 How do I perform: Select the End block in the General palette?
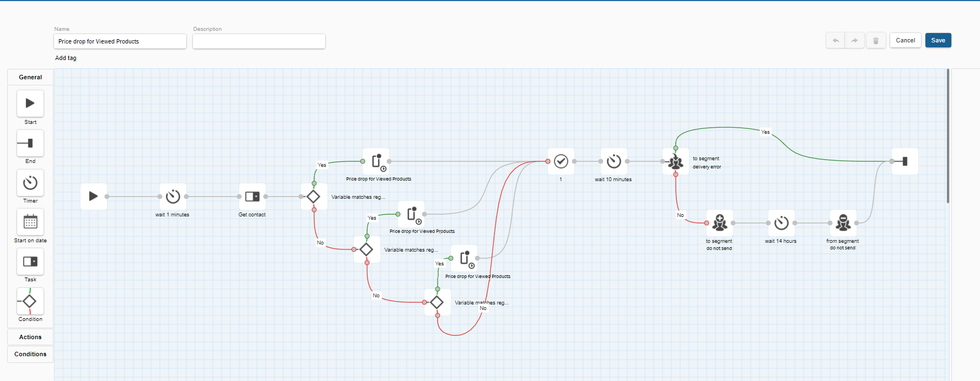pos(30,143)
